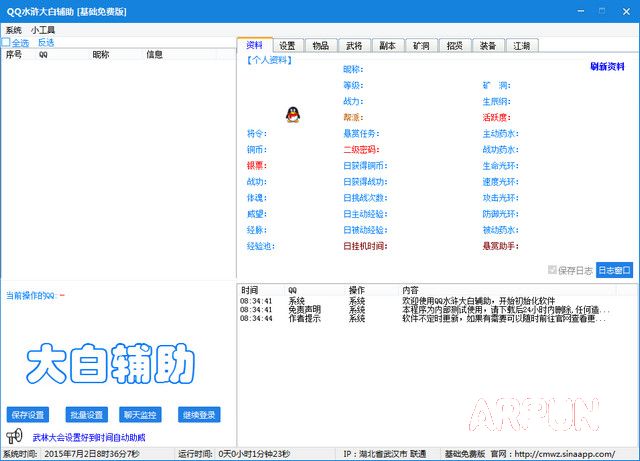Click the 悬赏任务 label
This screenshot has height=461, width=640.
(x=362, y=134)
